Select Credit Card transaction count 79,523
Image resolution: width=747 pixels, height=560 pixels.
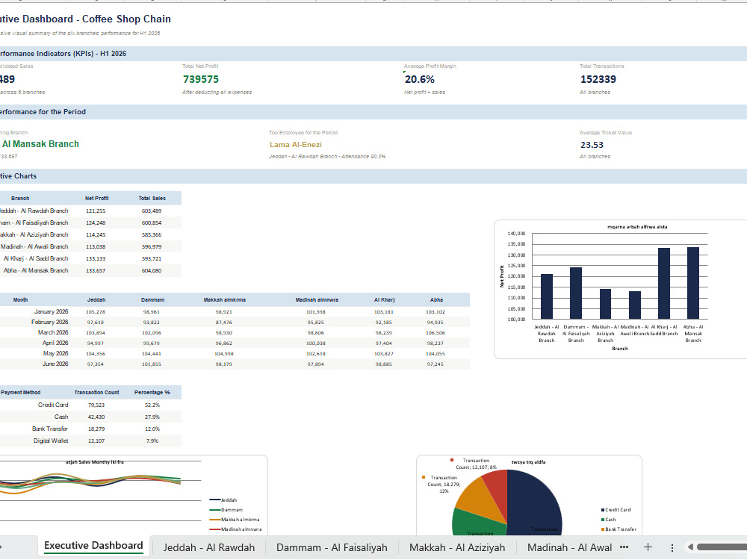coord(96,405)
